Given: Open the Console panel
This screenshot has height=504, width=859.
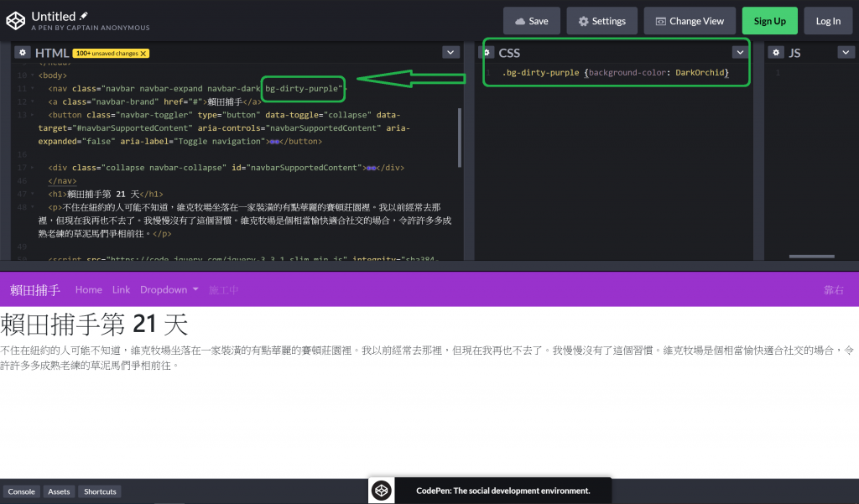Looking at the screenshot, I should [x=21, y=491].
